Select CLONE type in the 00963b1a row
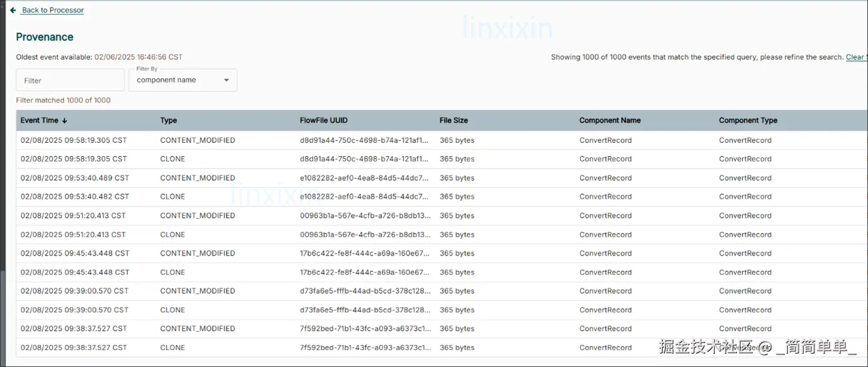The height and width of the screenshot is (367, 868). pos(173,234)
